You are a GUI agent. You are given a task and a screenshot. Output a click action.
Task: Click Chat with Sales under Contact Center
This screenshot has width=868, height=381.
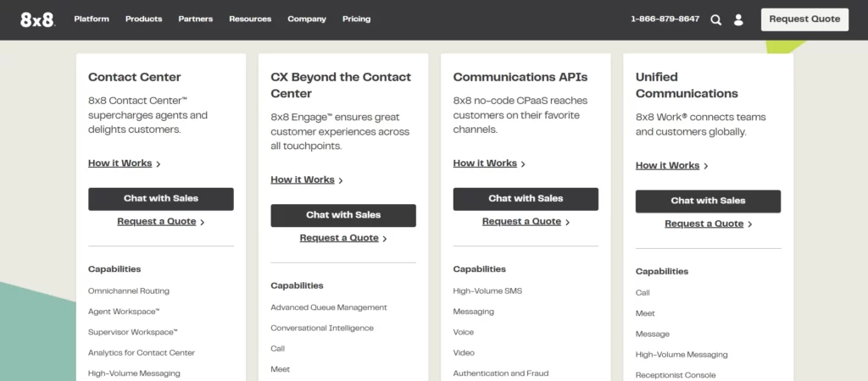[x=160, y=198]
